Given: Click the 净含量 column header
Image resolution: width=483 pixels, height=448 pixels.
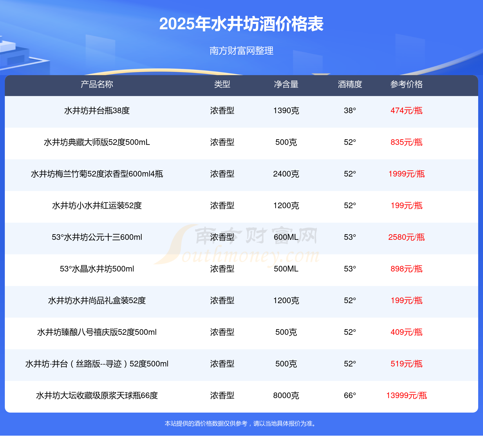Looking at the screenshot, I should point(286,84).
